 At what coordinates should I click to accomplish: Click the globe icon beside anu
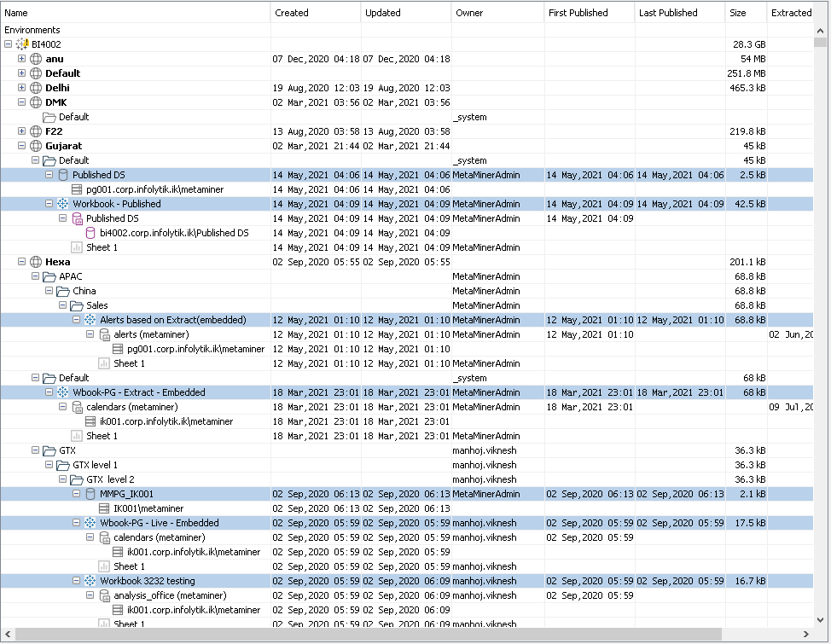pyautogui.click(x=36, y=59)
